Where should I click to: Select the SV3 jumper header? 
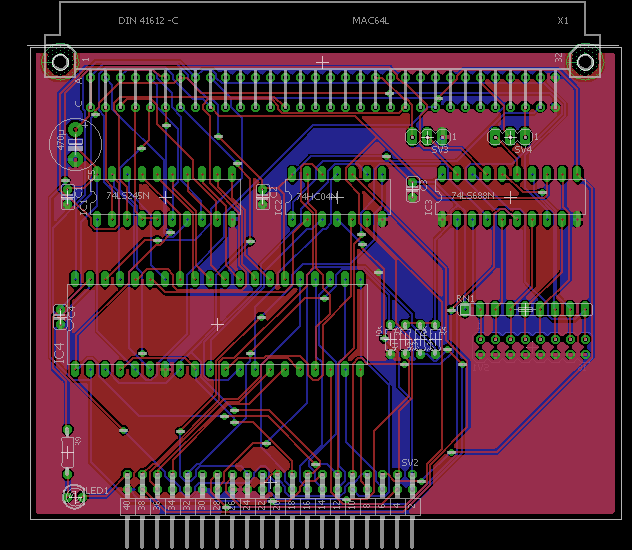(x=427, y=136)
